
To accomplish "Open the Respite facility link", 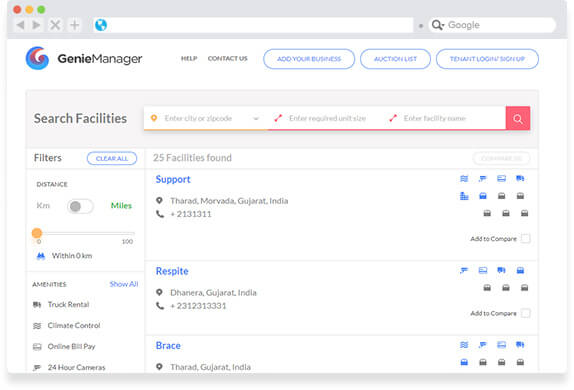I will click(172, 271).
